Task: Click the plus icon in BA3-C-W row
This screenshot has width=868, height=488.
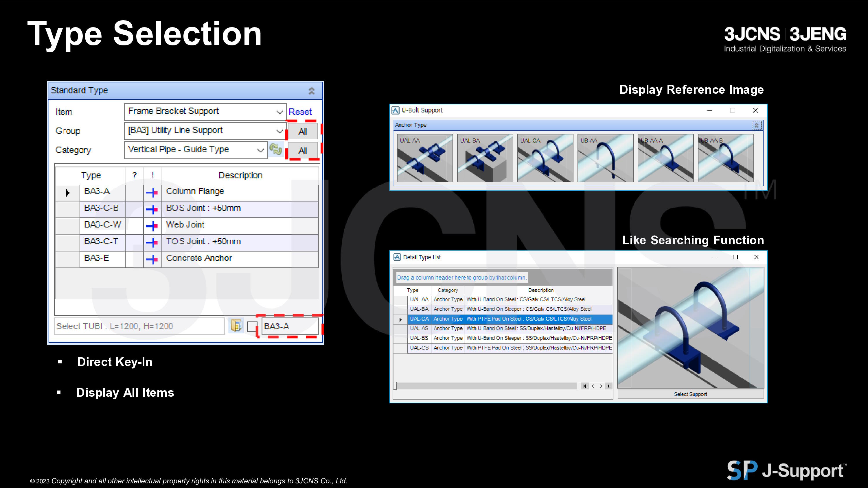Action: tap(152, 226)
